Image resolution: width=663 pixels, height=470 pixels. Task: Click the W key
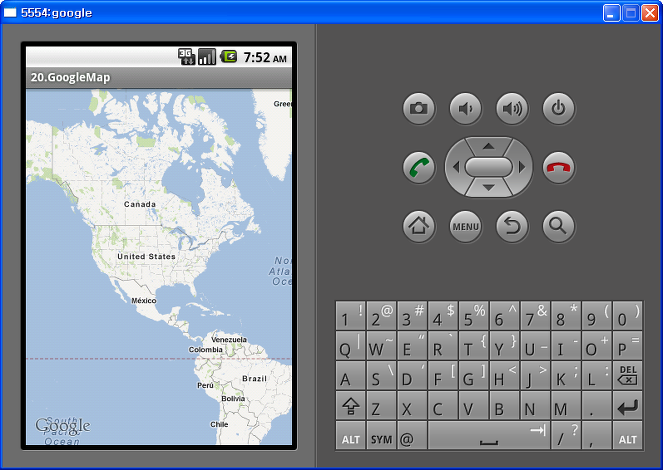pos(381,346)
